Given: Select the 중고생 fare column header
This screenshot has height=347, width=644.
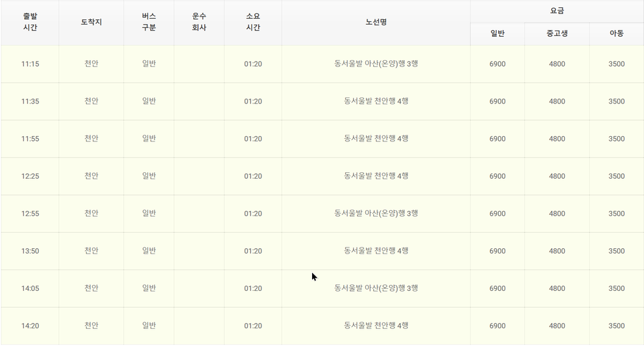Looking at the screenshot, I should click(557, 34).
